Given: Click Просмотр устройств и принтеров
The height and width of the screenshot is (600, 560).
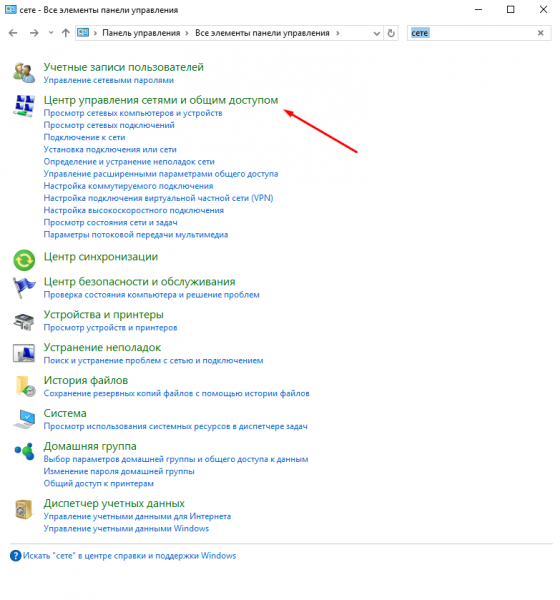Looking at the screenshot, I should [110, 328].
